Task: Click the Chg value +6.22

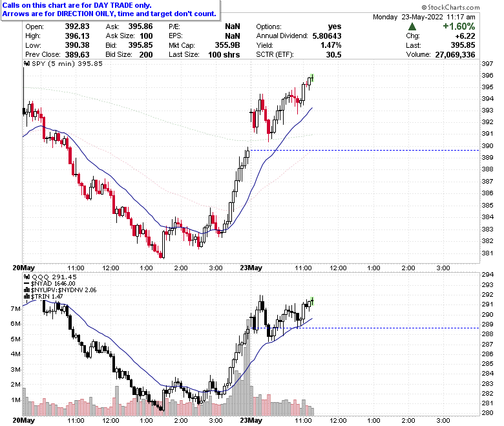Action: click(x=465, y=36)
